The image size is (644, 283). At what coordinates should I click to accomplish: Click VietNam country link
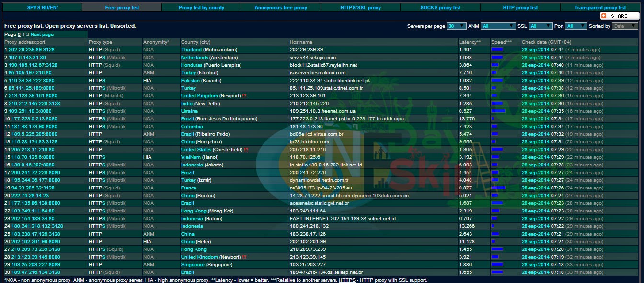pos(191,157)
